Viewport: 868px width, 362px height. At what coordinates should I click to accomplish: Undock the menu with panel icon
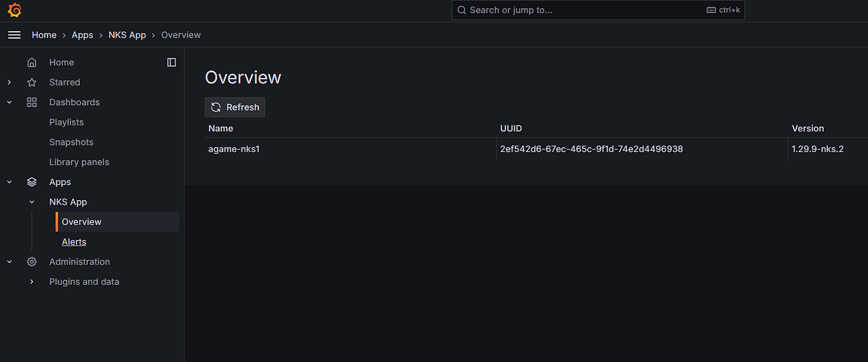(x=172, y=62)
